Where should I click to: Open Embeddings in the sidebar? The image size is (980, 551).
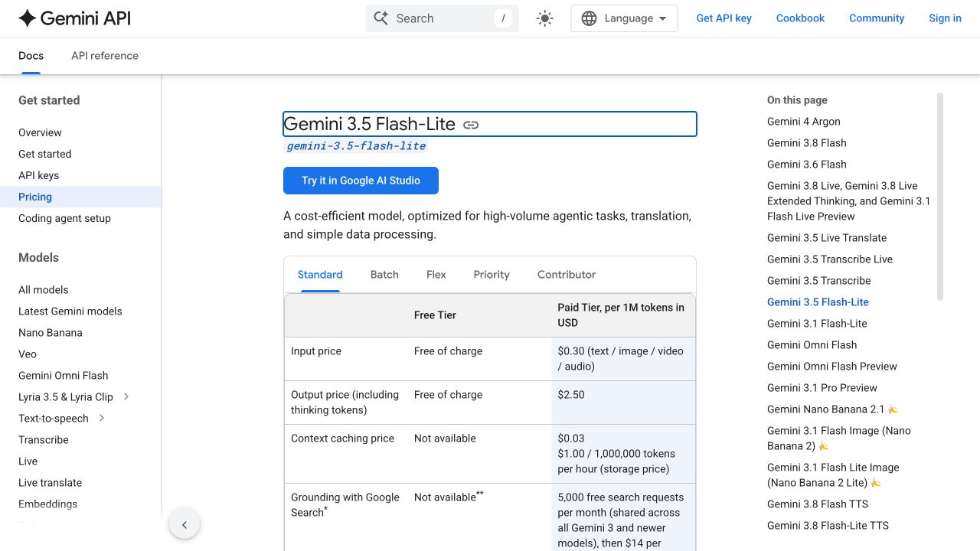48,504
